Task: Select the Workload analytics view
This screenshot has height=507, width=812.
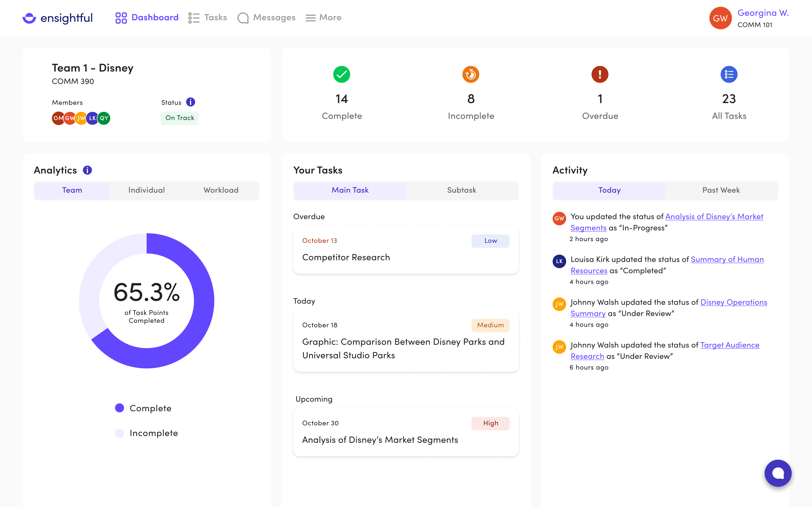Action: pyautogui.click(x=221, y=190)
